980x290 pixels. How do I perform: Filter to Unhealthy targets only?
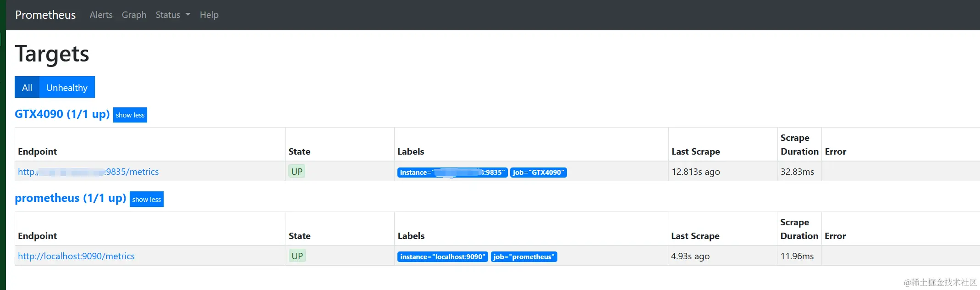tap(67, 87)
